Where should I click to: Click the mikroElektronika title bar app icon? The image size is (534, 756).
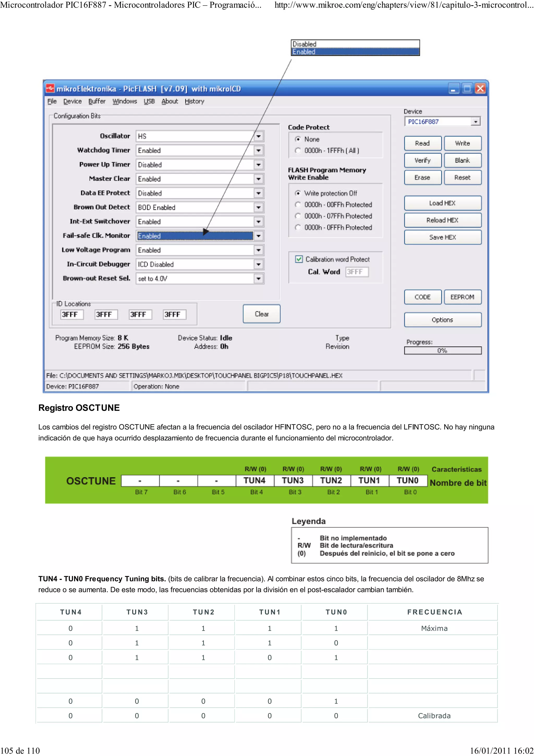[50, 88]
